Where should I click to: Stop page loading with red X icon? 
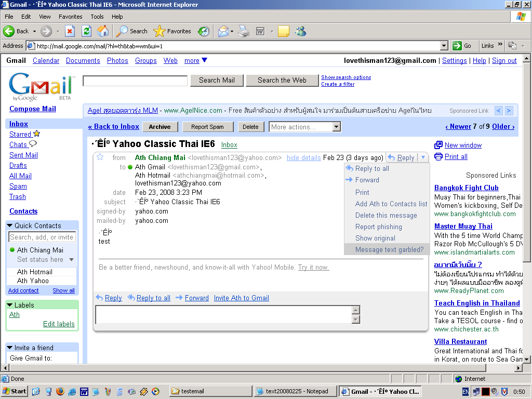click(70, 31)
